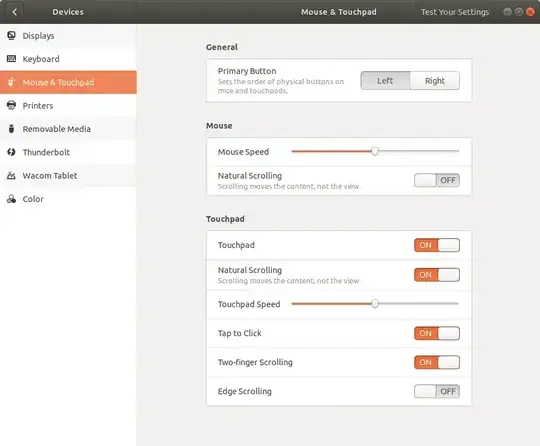This screenshot has height=446, width=540.
Task: Click the Thunderbolt icon in sidebar
Action: click(11, 152)
